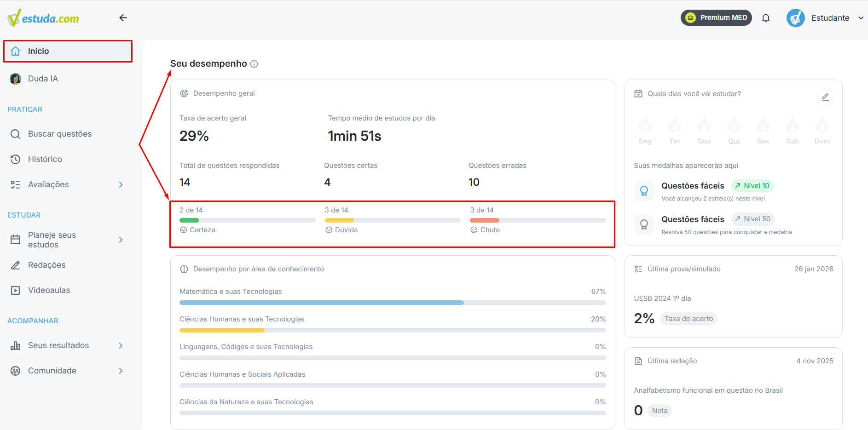Collapse sidebar with the back arrow icon

(123, 18)
